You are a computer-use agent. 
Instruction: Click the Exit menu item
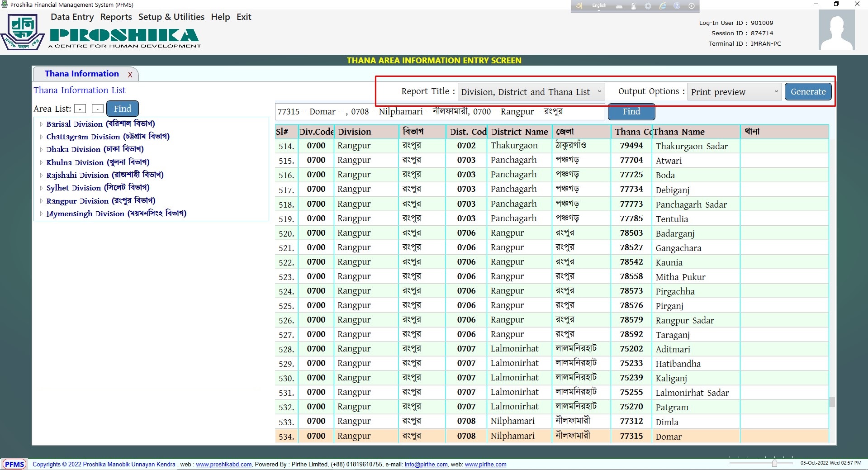tap(244, 17)
